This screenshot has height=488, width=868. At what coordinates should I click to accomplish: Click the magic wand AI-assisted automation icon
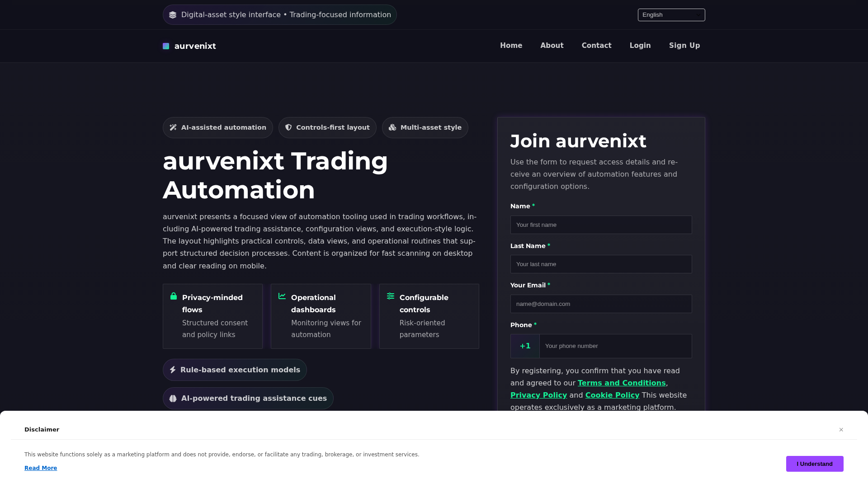coord(173,127)
